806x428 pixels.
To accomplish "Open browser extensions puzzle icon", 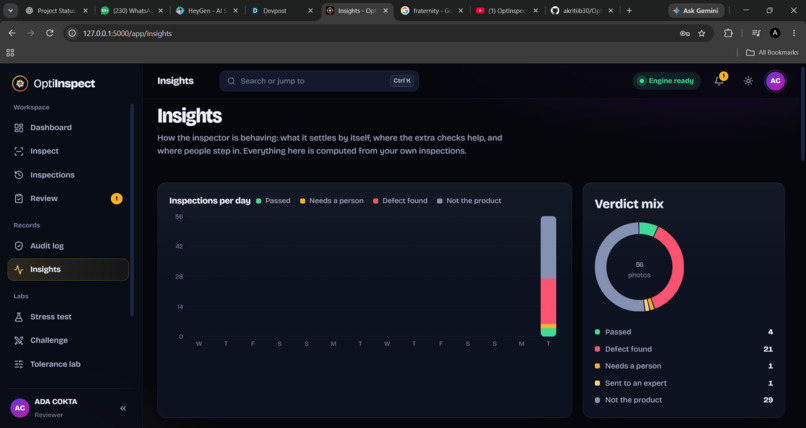I will point(728,33).
